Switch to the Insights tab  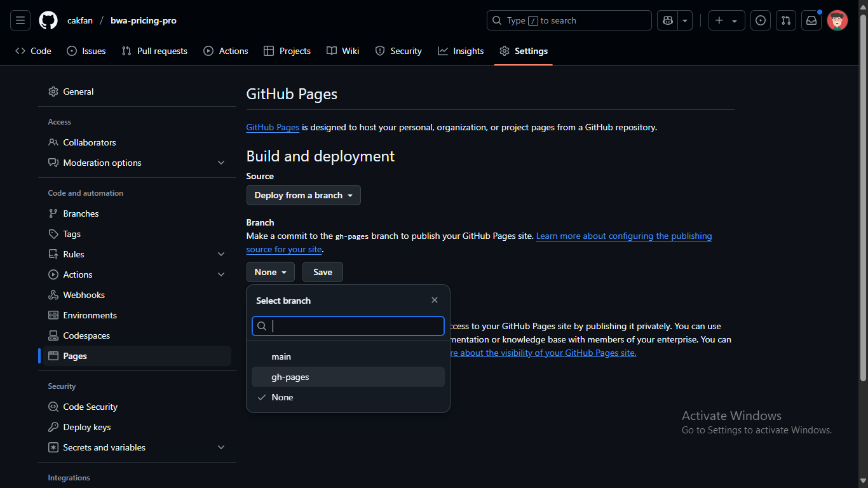tap(461, 51)
